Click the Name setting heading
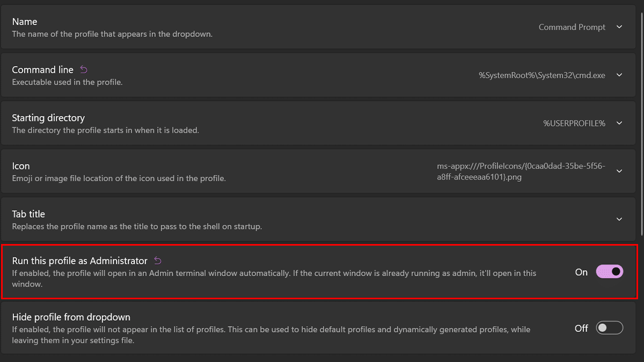644x362 pixels. click(x=25, y=22)
